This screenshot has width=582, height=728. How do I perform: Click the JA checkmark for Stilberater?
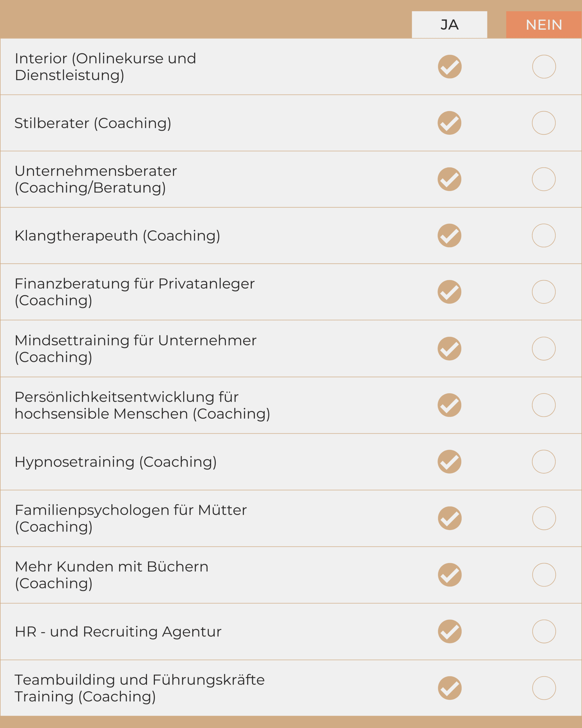point(449,123)
